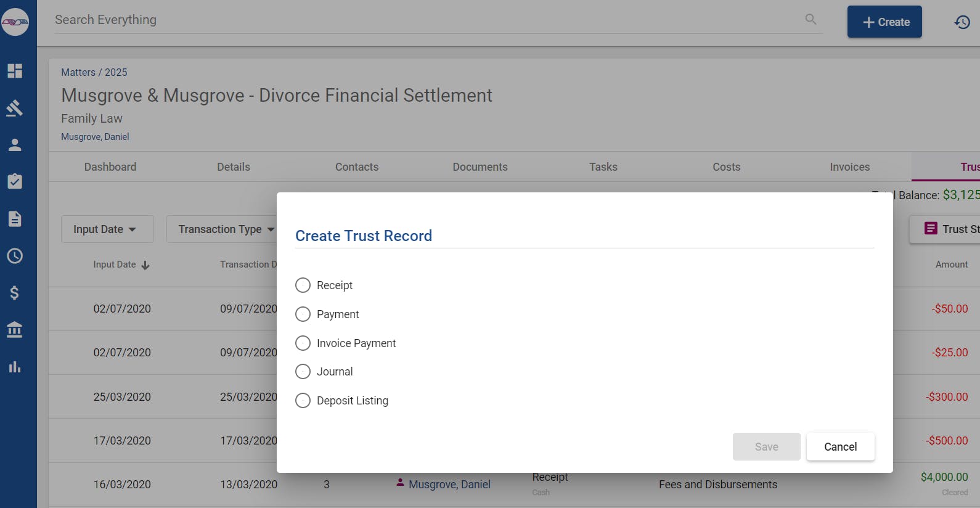980x508 pixels.
Task: Select the Receipt radio button
Action: (303, 285)
